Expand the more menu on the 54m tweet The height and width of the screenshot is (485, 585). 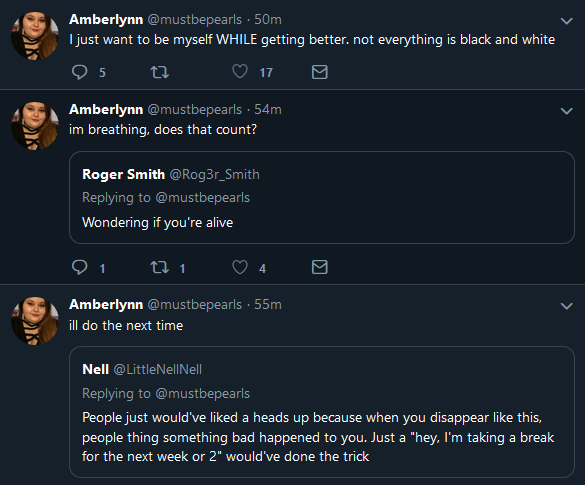pyautogui.click(x=567, y=111)
